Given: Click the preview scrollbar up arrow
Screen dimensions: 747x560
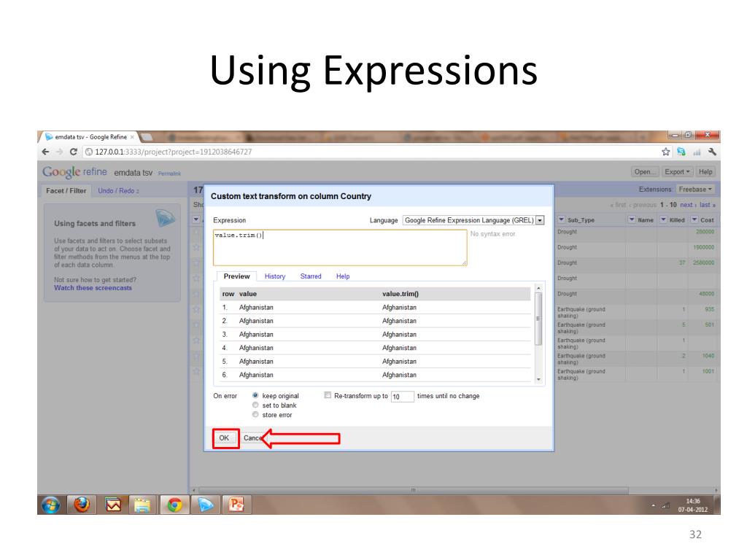Looking at the screenshot, I should (x=538, y=288).
